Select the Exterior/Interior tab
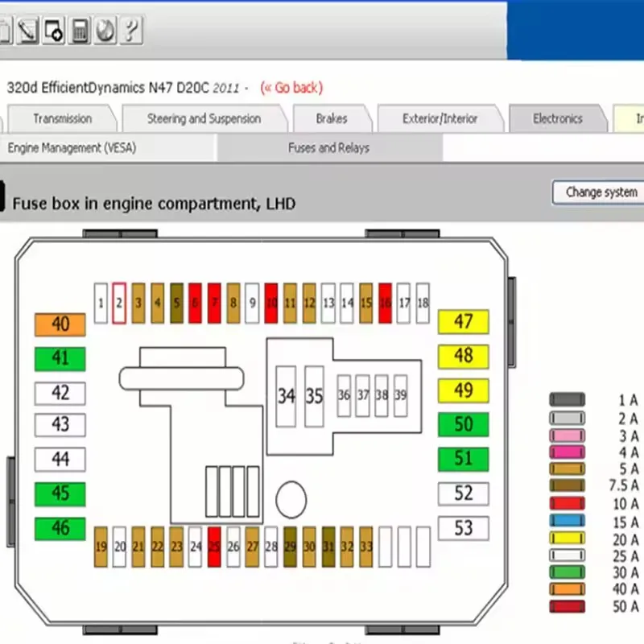The height and width of the screenshot is (644, 644). click(x=441, y=118)
